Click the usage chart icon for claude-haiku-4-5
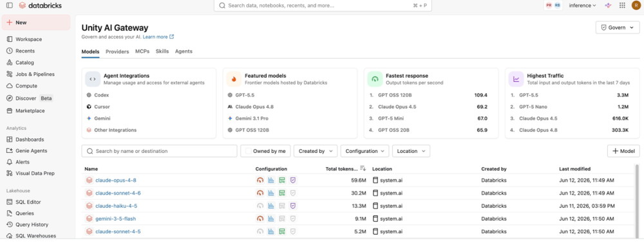The image size is (644, 243). coord(271,206)
